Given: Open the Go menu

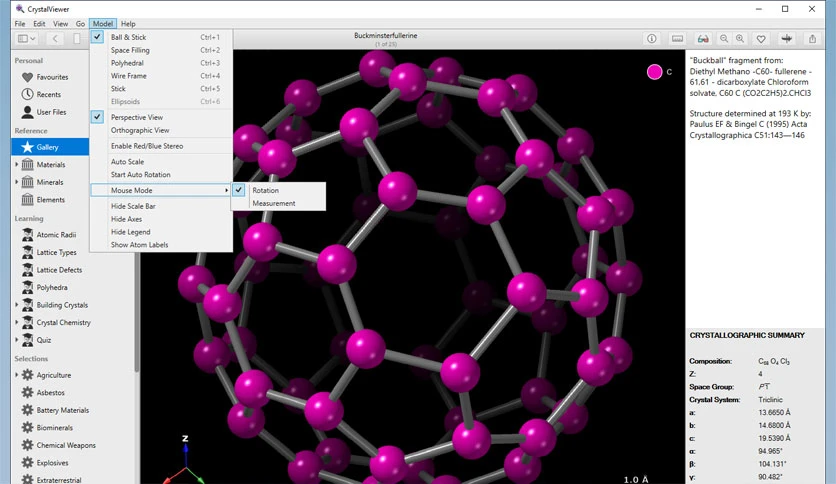Looking at the screenshot, I should point(80,24).
